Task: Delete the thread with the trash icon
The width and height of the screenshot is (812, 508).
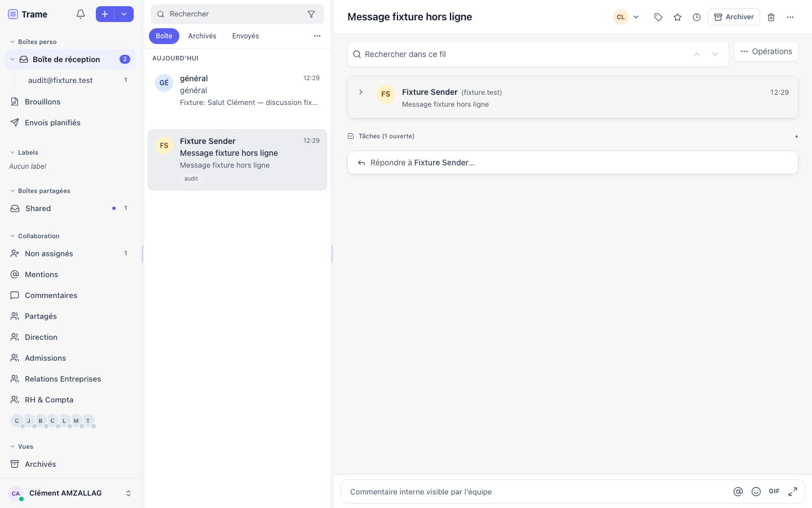Action: 771,17
